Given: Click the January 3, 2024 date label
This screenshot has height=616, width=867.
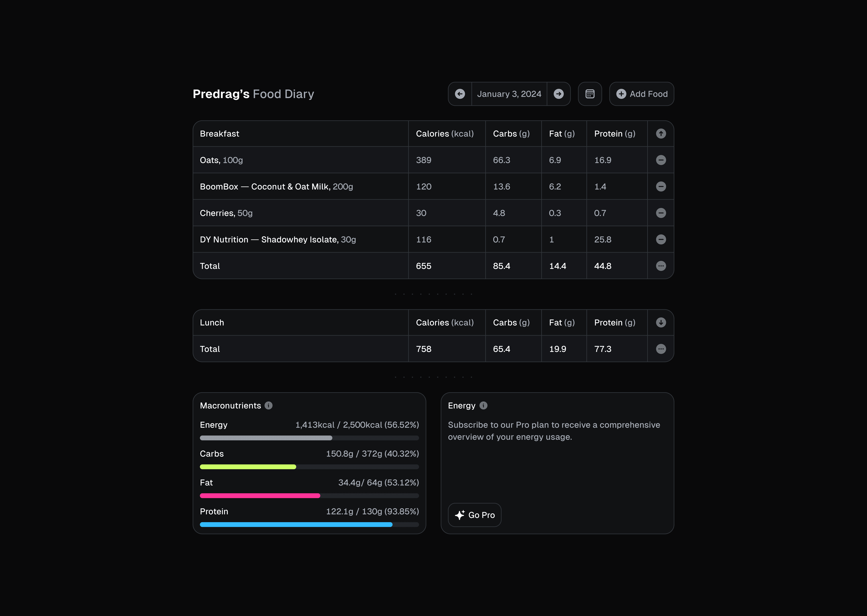Looking at the screenshot, I should coord(509,94).
